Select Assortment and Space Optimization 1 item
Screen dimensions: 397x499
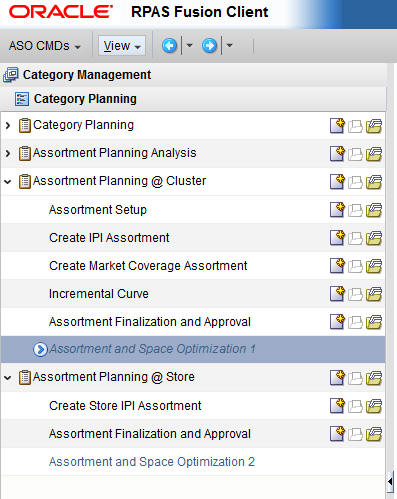pos(193,349)
